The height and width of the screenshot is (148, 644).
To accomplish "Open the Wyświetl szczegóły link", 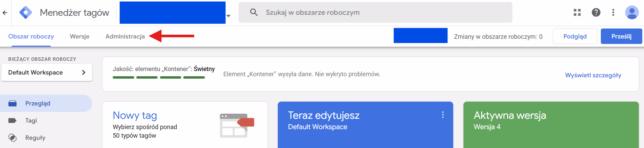I will click(593, 75).
